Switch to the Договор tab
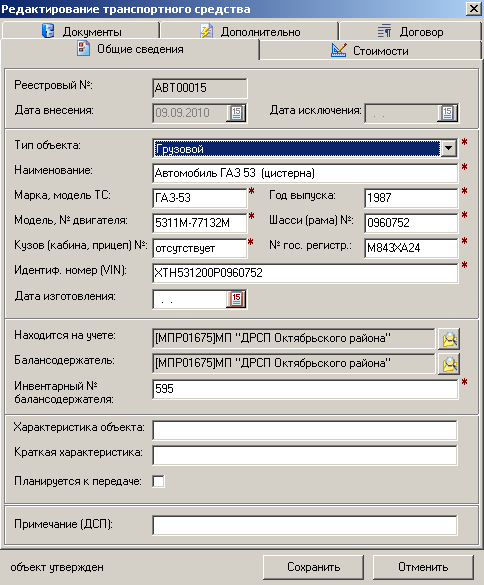This screenshot has height=585, width=484. 410,31
